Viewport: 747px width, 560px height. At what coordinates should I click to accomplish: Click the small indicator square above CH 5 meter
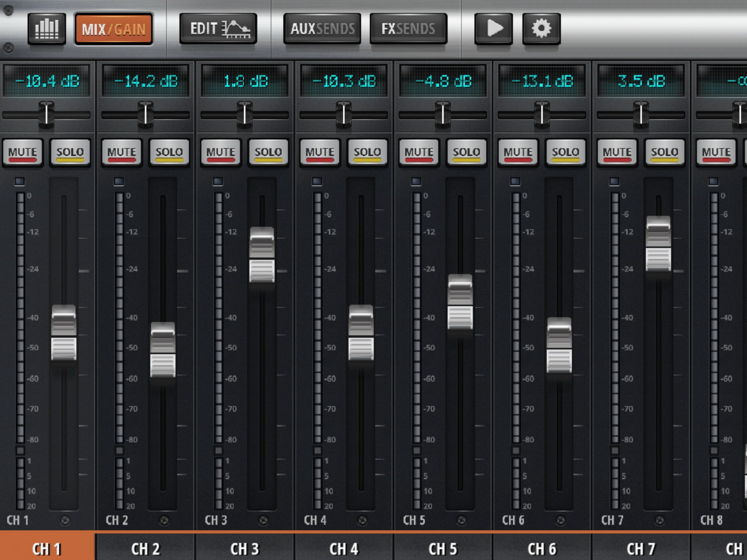[x=416, y=181]
